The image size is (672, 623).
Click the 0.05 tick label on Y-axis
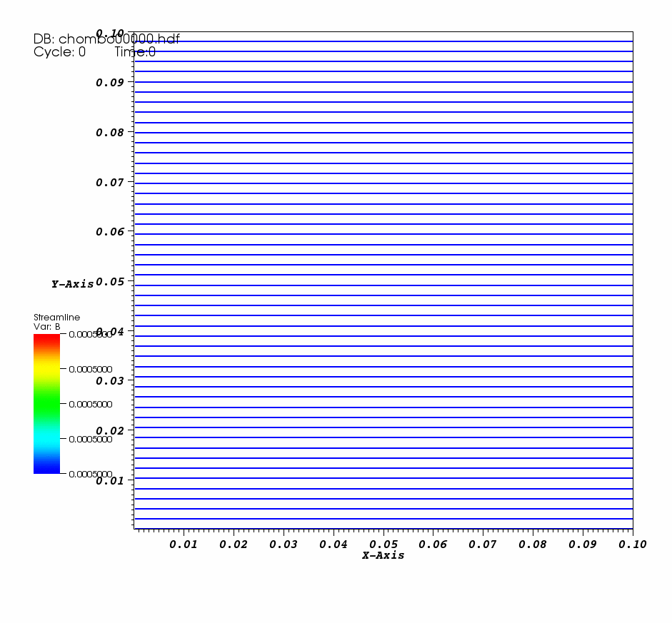point(110,282)
